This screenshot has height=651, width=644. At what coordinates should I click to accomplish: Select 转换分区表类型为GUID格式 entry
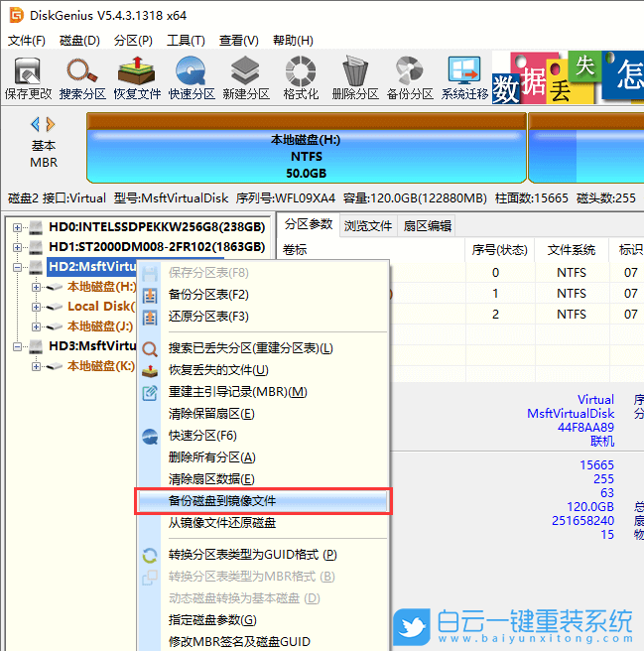click(263, 555)
